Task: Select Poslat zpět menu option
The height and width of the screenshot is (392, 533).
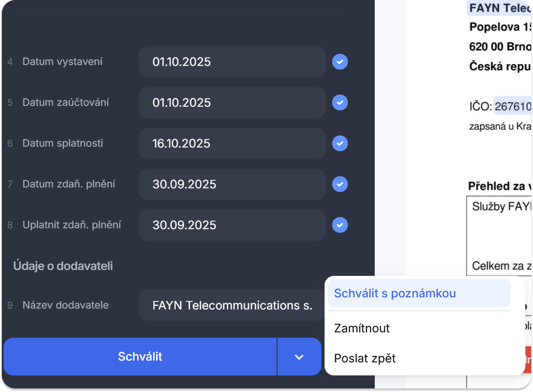Action: tap(365, 358)
